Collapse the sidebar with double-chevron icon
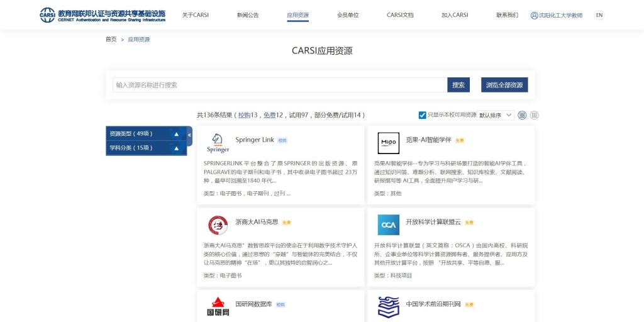Viewport: 644px width, 322px height. (189, 135)
